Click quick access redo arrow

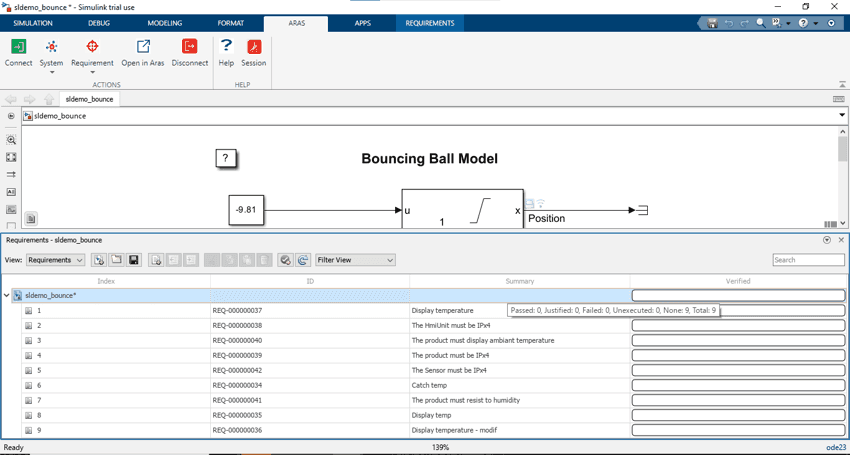tap(744, 23)
